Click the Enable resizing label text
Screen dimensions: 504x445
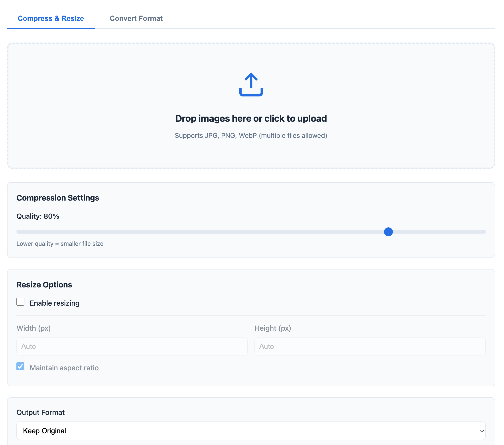click(x=55, y=303)
